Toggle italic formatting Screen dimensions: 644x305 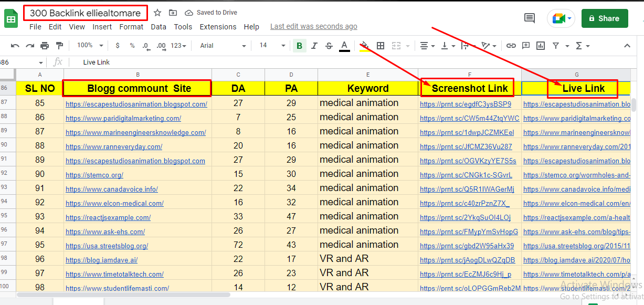click(x=314, y=46)
